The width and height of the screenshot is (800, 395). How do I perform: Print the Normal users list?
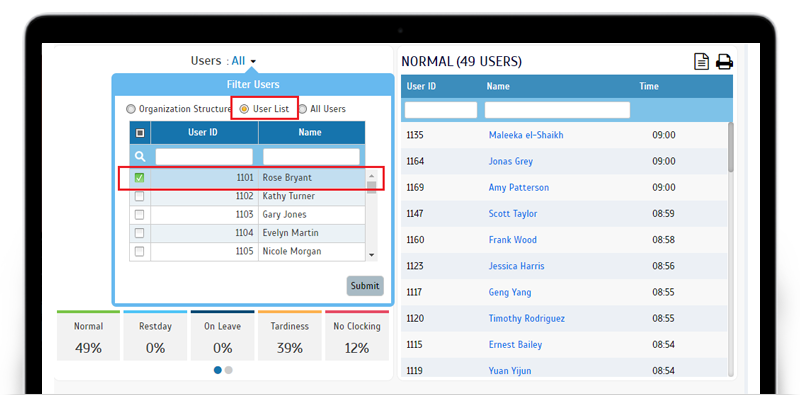[x=724, y=62]
